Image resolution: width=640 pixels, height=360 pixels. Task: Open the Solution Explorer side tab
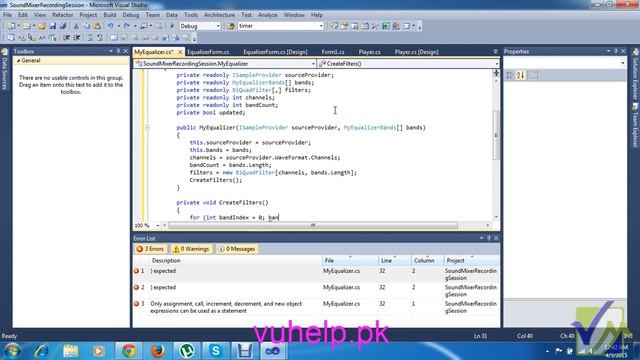[x=636, y=75]
